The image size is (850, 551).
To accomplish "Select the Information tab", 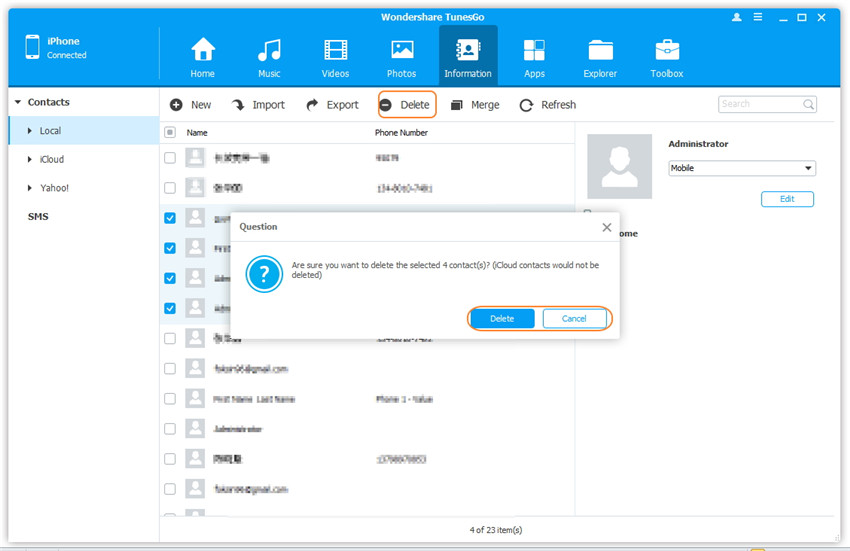I will [x=467, y=56].
